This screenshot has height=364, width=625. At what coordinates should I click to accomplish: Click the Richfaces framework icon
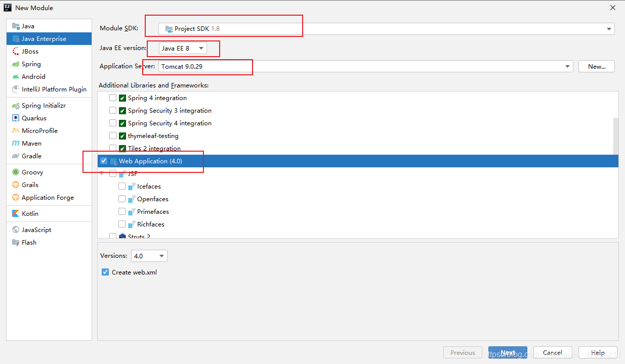132,224
